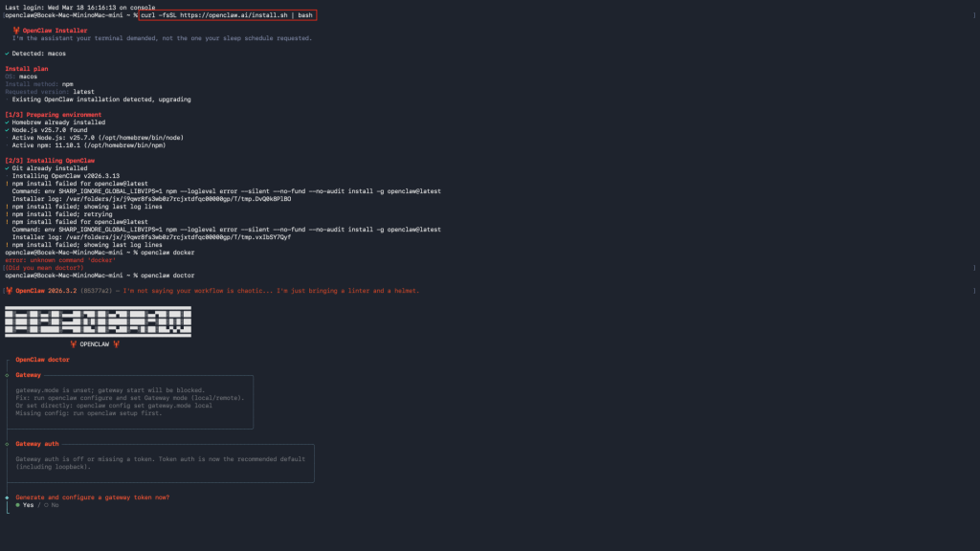This screenshot has height=551, width=980.
Task: Click the (Did you mean doctor?) suggestion
Action: 44,268
